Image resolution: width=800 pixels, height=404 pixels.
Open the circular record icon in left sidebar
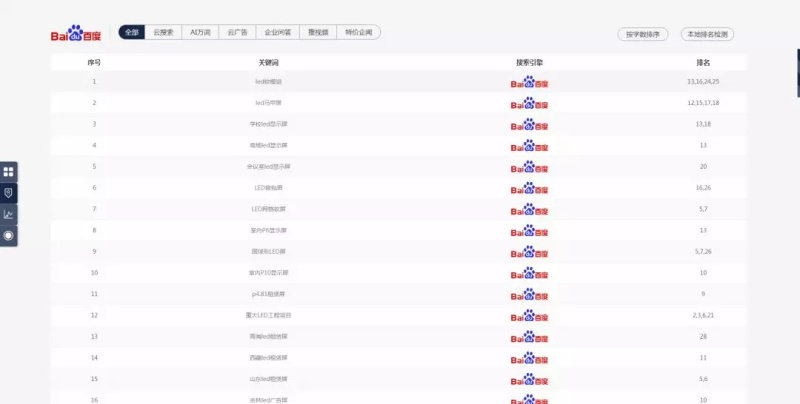coord(9,236)
